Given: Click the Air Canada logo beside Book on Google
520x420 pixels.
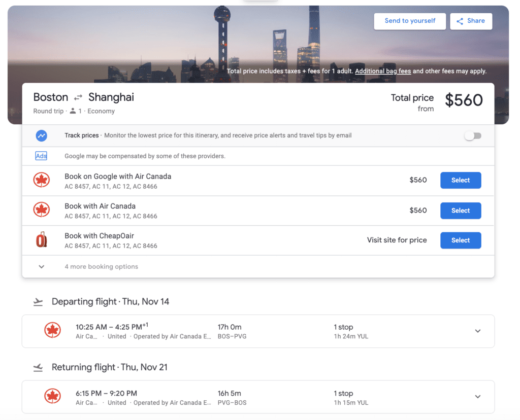Looking at the screenshot, I should (x=42, y=180).
